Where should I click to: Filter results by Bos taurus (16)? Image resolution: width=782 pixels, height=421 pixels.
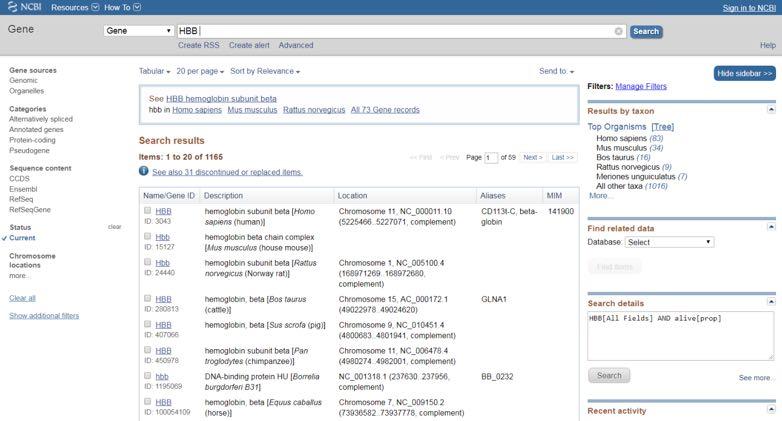pyautogui.click(x=623, y=157)
